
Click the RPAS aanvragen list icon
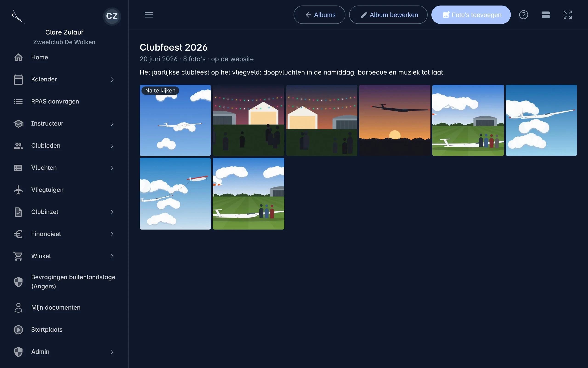18,101
